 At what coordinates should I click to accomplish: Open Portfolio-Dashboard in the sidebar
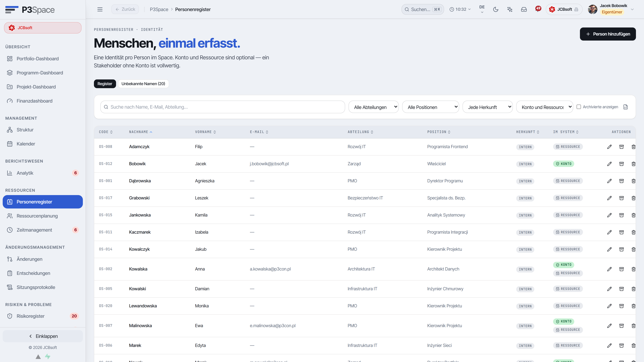pyautogui.click(x=43, y=59)
